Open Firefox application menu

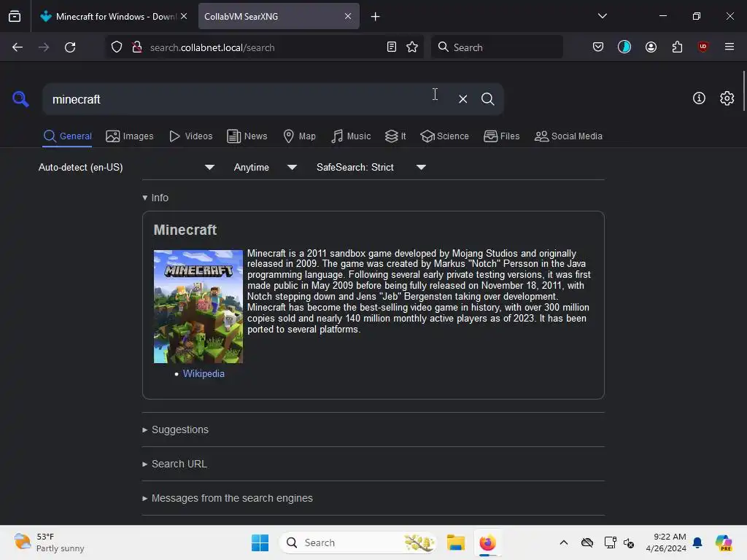click(x=729, y=47)
